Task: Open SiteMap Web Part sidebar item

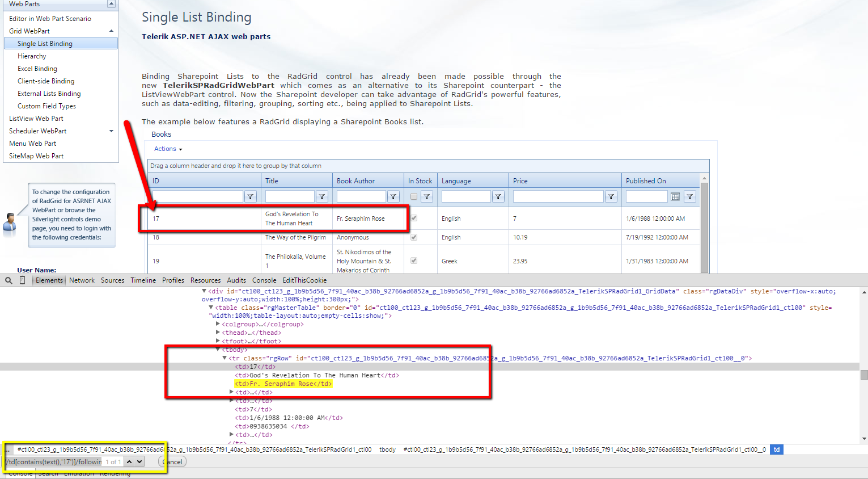Action: [x=36, y=156]
